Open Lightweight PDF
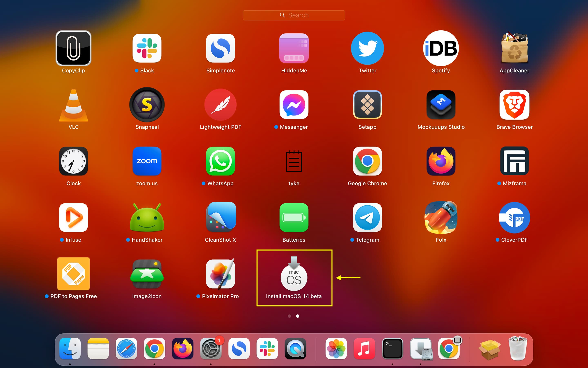Viewport: 588px width, 368px height. 220,105
